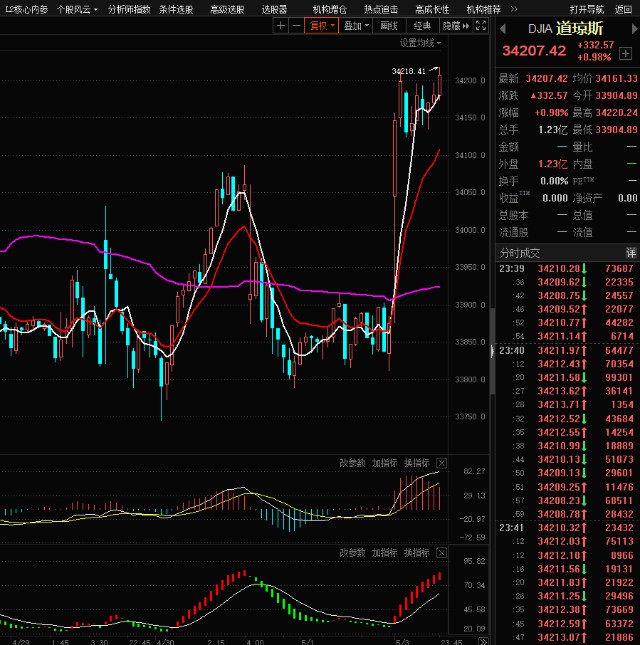
Task: Add DJIA to watchlist with plus box
Action: tap(625, 53)
